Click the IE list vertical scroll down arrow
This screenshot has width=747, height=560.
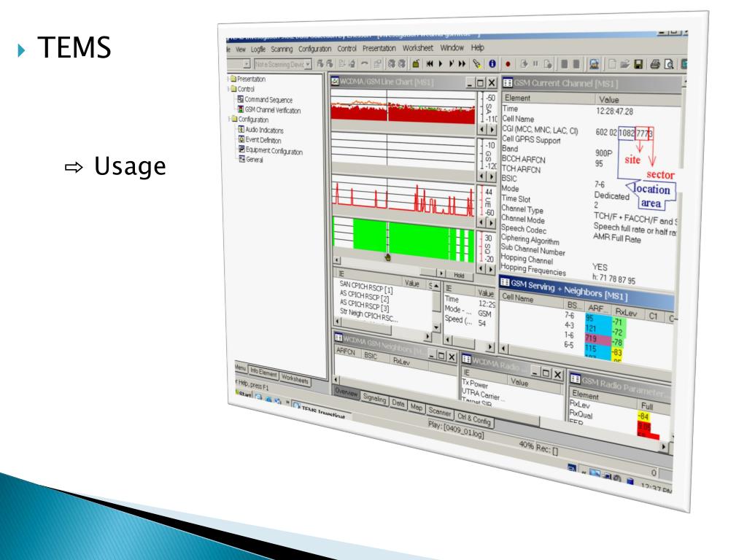436,328
